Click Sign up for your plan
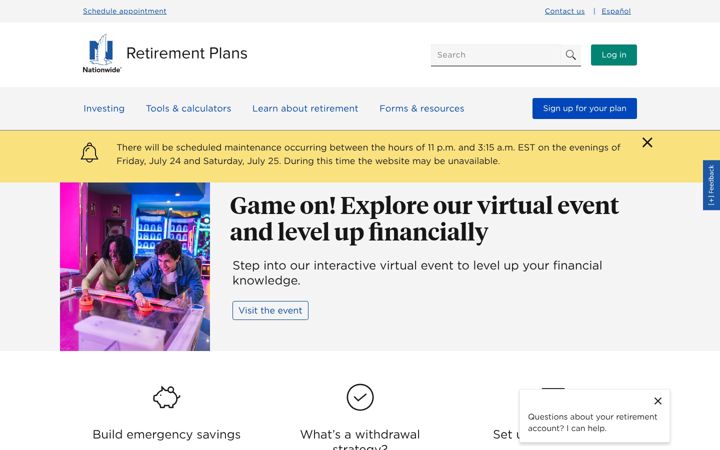Viewport: 720px width, 450px height. tap(584, 108)
